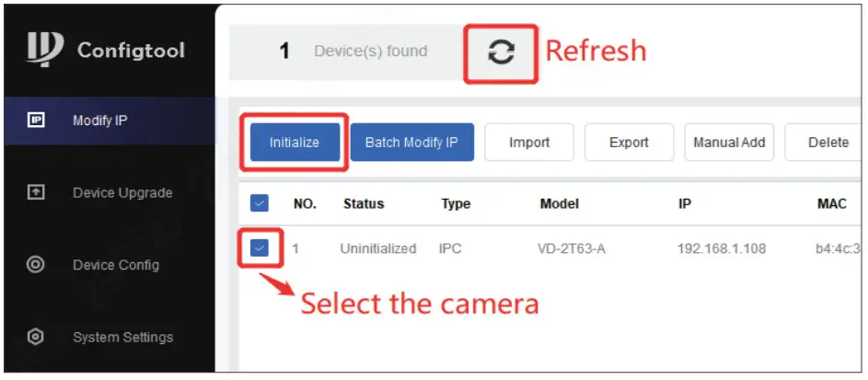Screen dimensions: 868x380
Task: Click the Device Upgrade arrow icon
Action: pos(37,193)
